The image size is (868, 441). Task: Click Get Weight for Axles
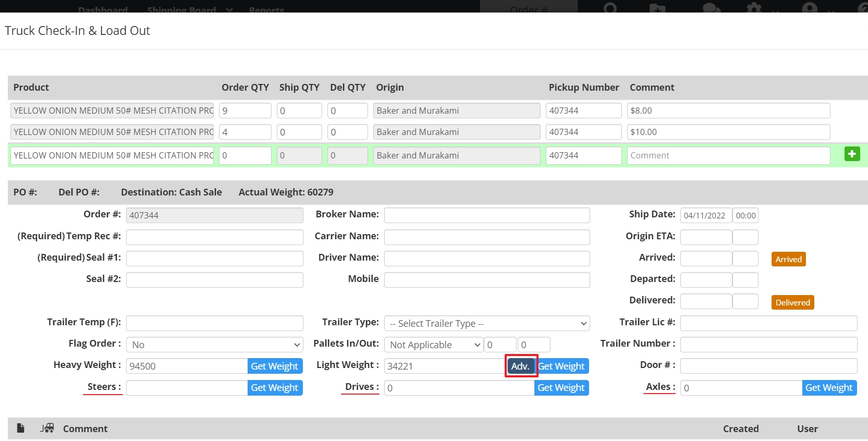click(x=828, y=388)
